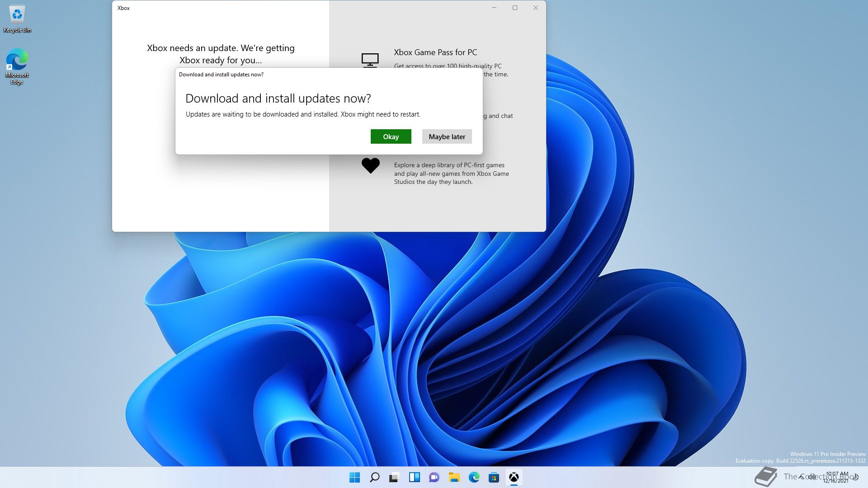Maximize the Xbox window
The height and width of the screenshot is (488, 868).
point(514,8)
